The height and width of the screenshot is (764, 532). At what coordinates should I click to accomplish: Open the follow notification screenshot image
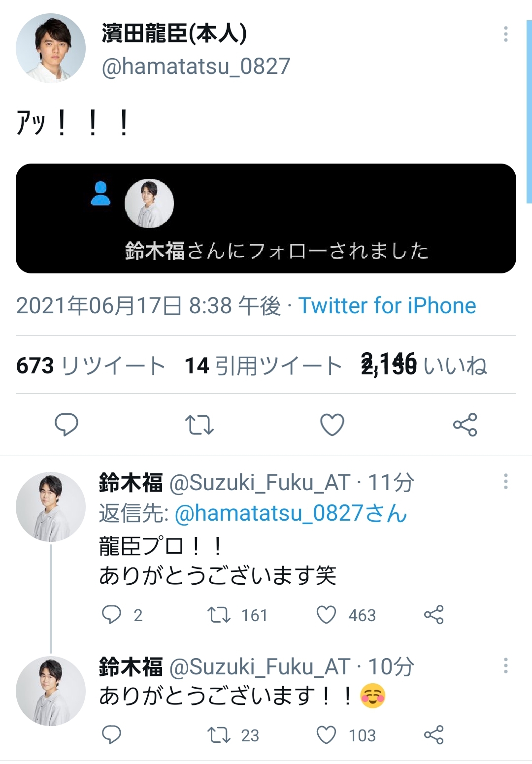266,218
